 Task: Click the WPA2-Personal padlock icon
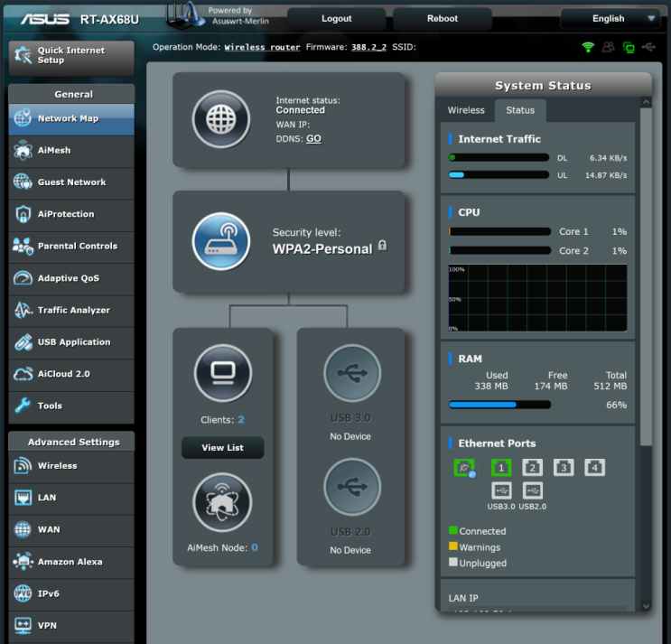pos(383,246)
